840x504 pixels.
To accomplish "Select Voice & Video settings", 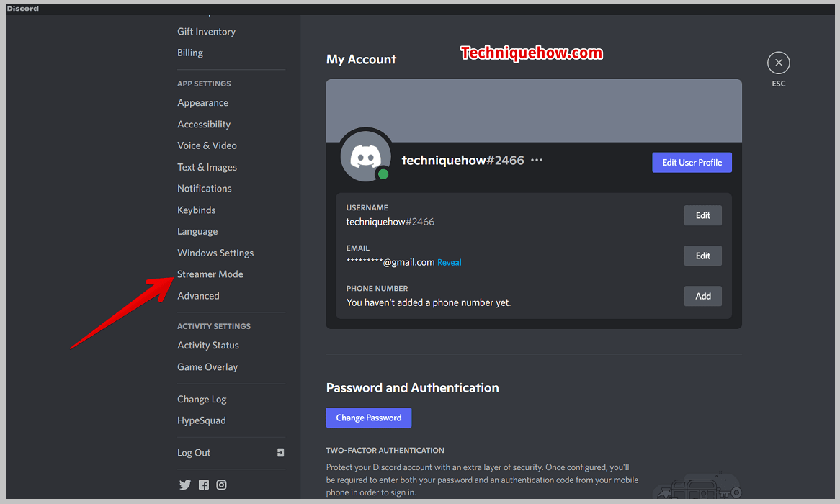I will click(x=207, y=145).
